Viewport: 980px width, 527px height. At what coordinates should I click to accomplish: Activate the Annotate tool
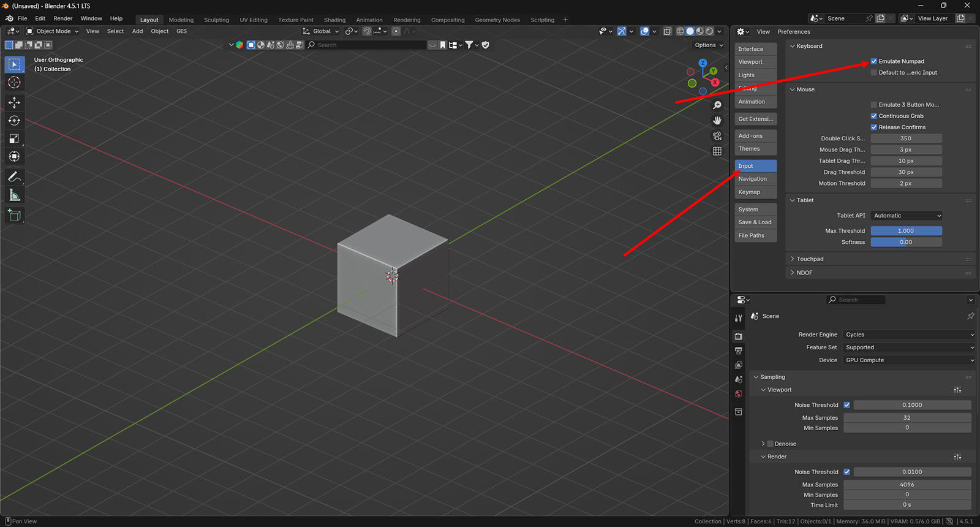coord(14,177)
